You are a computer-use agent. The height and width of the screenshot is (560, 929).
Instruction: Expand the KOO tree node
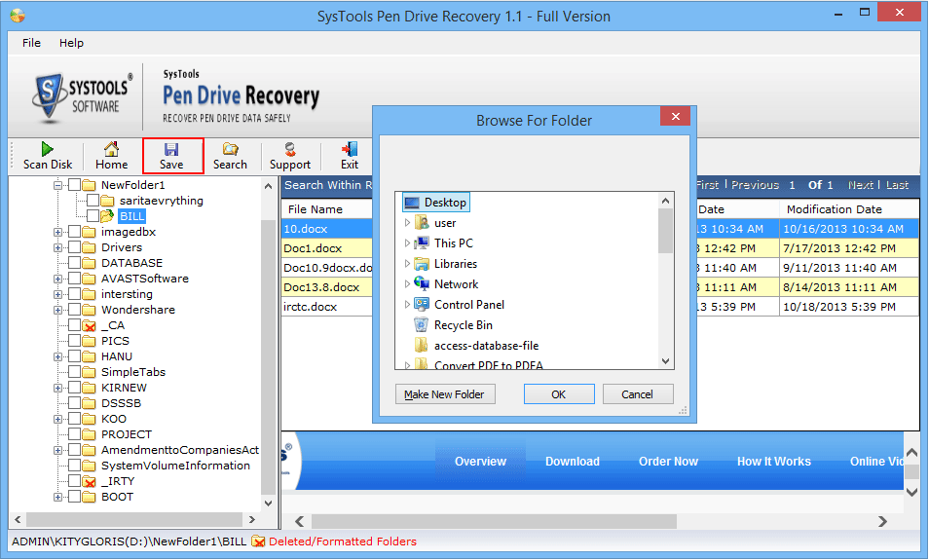click(x=58, y=419)
